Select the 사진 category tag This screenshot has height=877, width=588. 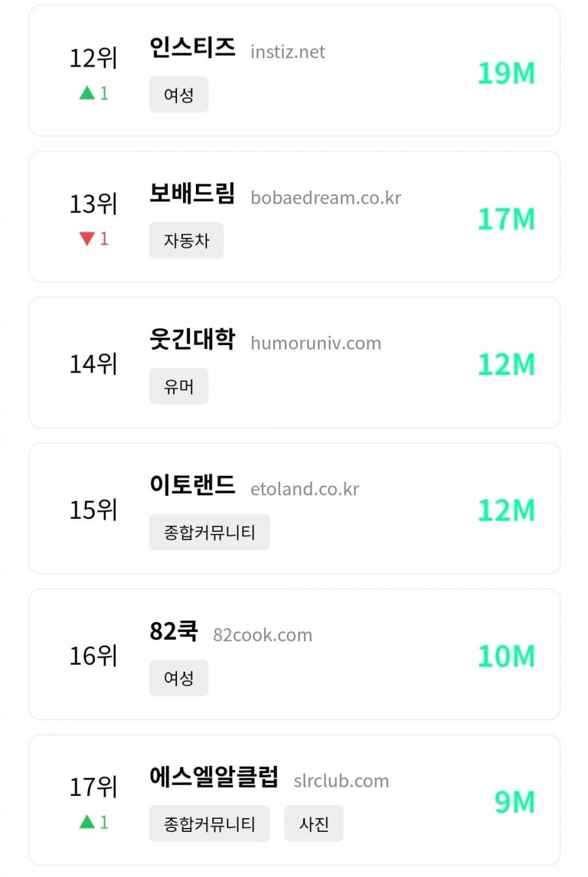[314, 823]
